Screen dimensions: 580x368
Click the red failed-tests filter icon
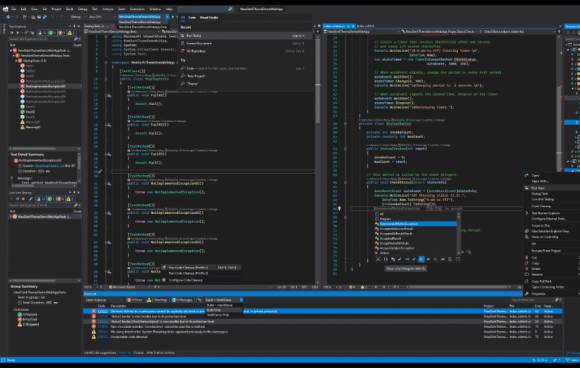60,33
